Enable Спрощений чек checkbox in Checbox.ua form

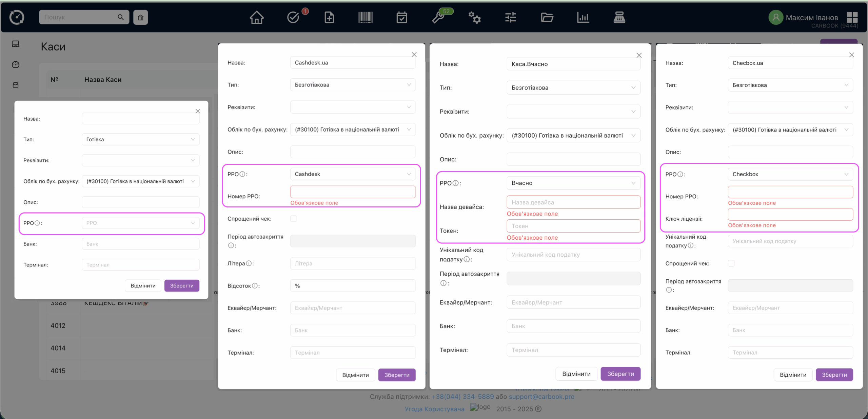pos(731,263)
